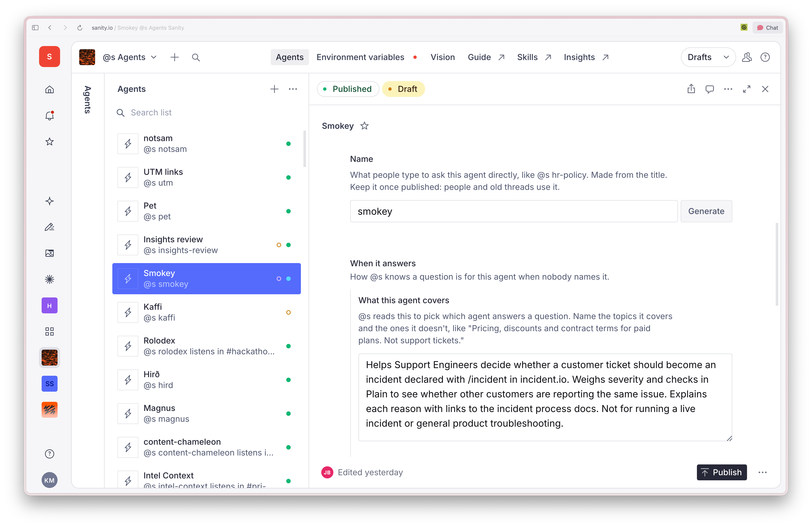Open the Chat button in browser bar
The image size is (812, 527).
click(768, 28)
